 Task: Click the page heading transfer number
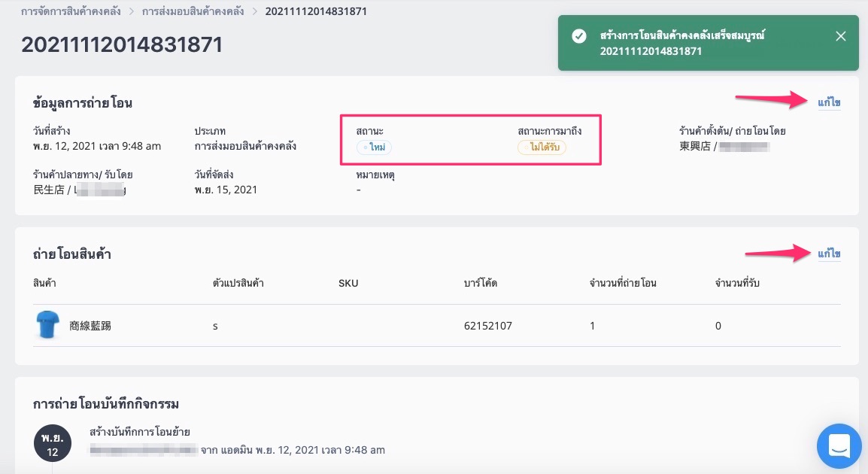[122, 44]
